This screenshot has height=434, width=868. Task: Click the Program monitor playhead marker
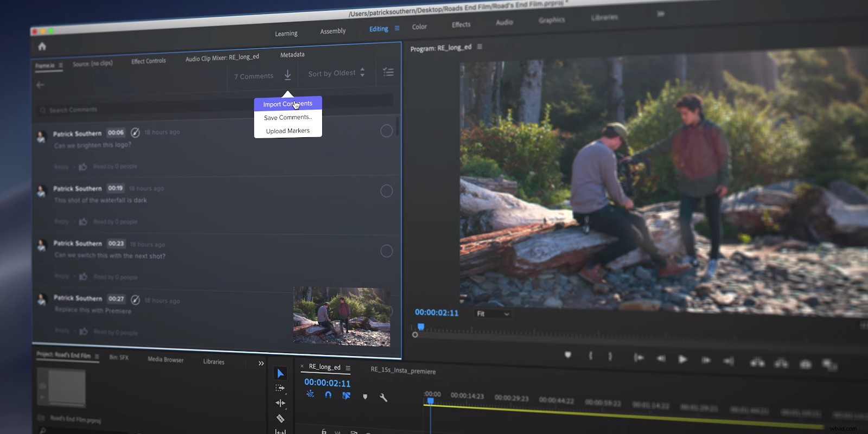coord(420,327)
